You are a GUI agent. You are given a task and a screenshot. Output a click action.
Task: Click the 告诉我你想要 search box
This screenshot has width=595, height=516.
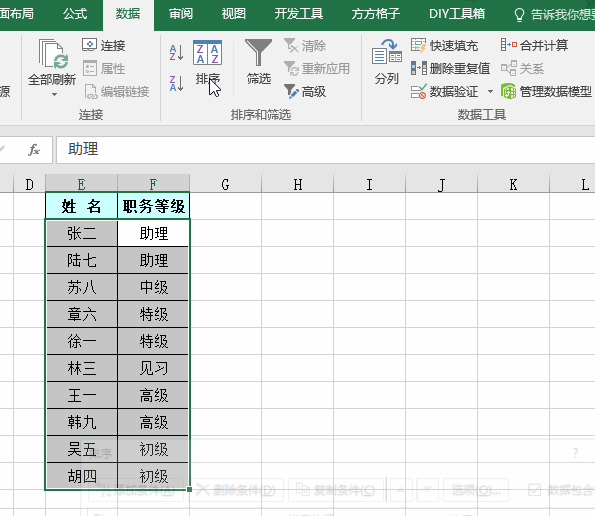pyautogui.click(x=554, y=15)
